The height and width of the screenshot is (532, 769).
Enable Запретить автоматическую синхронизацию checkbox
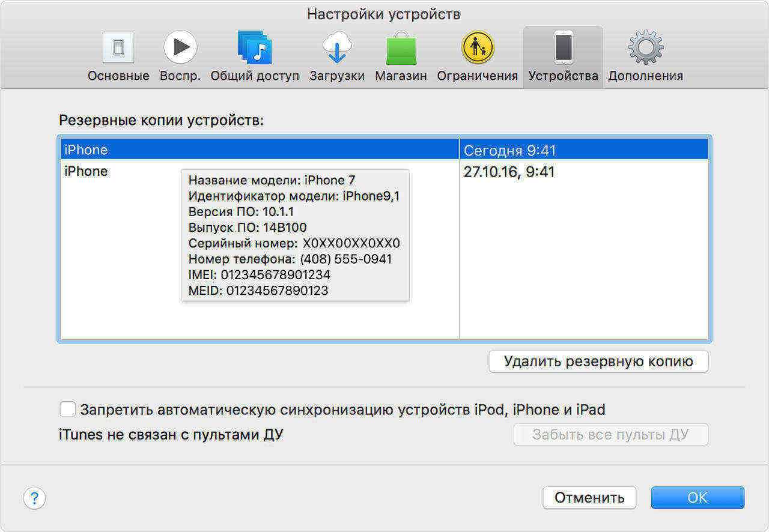(x=68, y=410)
